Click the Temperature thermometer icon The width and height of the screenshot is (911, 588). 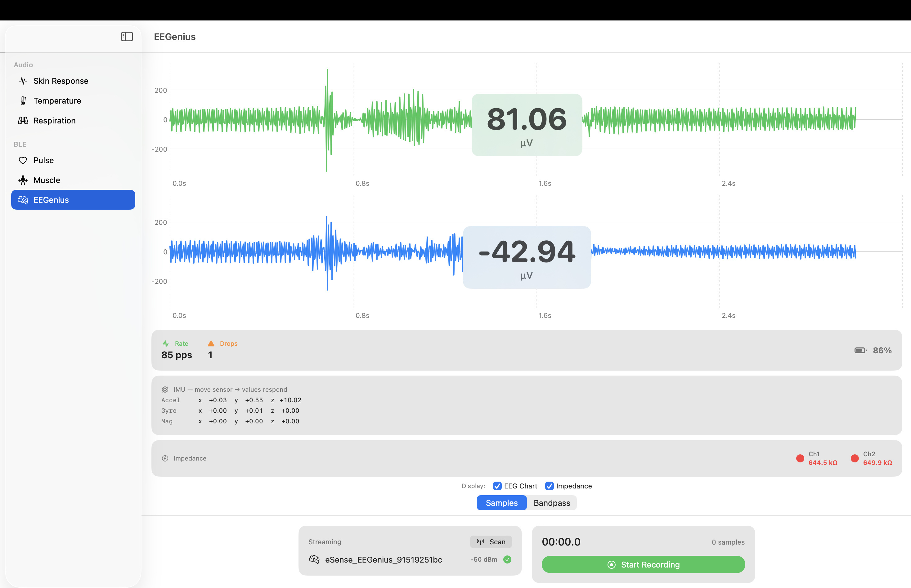pos(23,101)
